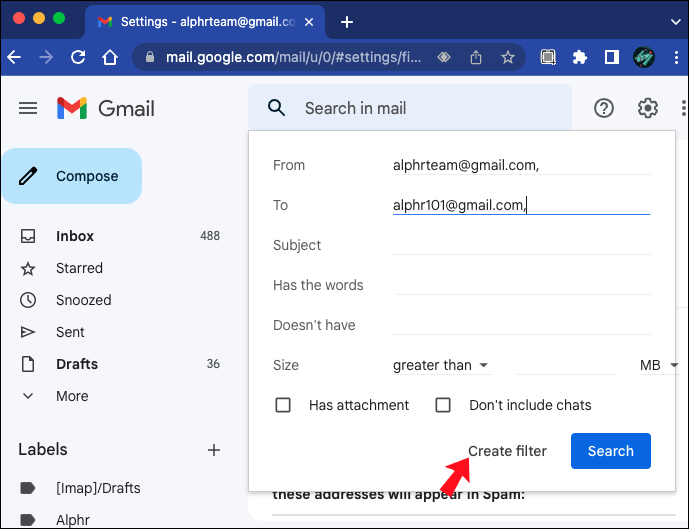Screen dimensions: 689x529
Task: Click the Subject input field
Action: (522, 245)
